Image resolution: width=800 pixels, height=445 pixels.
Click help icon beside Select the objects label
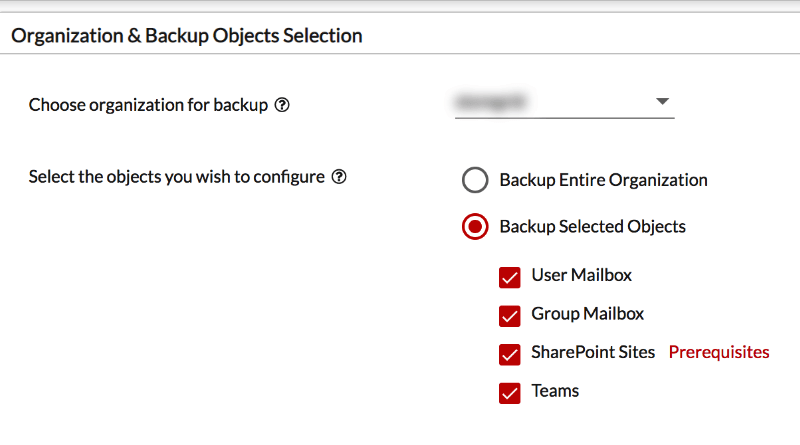pyautogui.click(x=339, y=177)
